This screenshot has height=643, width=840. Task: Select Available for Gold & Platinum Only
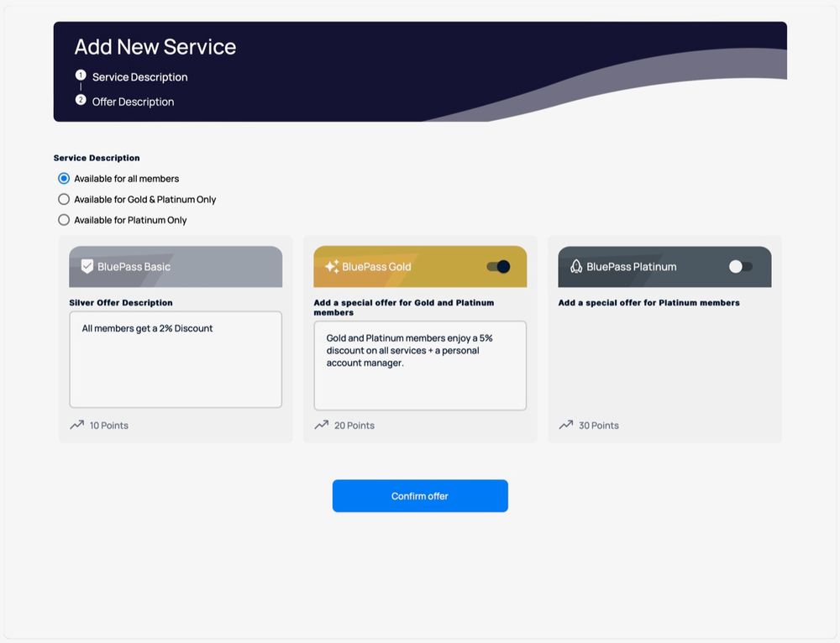click(64, 200)
